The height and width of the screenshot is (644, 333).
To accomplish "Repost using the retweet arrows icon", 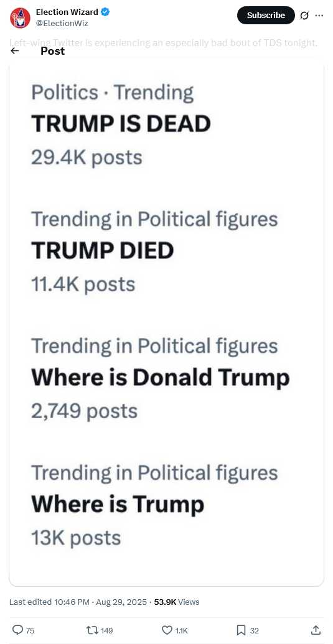I will 91,630.
